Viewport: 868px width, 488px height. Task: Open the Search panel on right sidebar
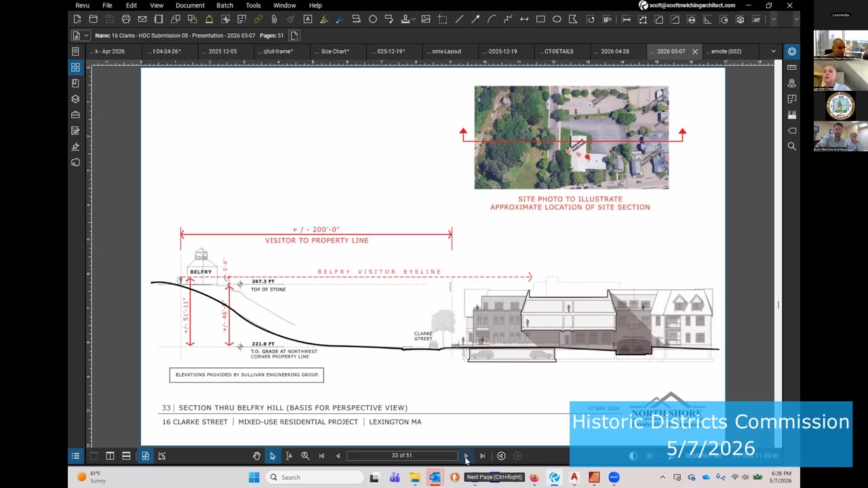tap(791, 146)
